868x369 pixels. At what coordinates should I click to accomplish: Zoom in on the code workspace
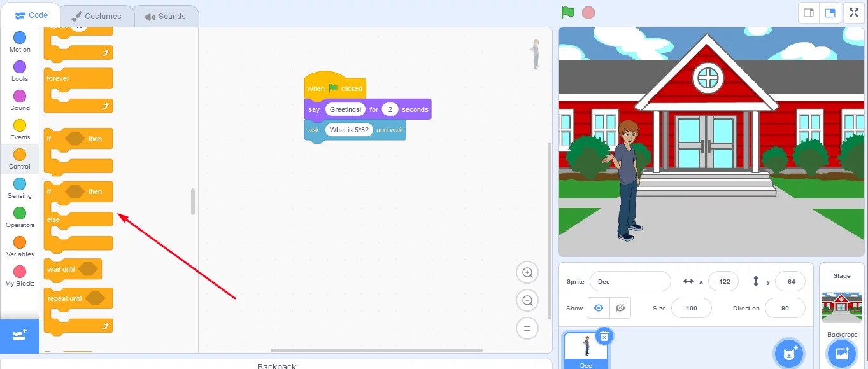point(527,272)
